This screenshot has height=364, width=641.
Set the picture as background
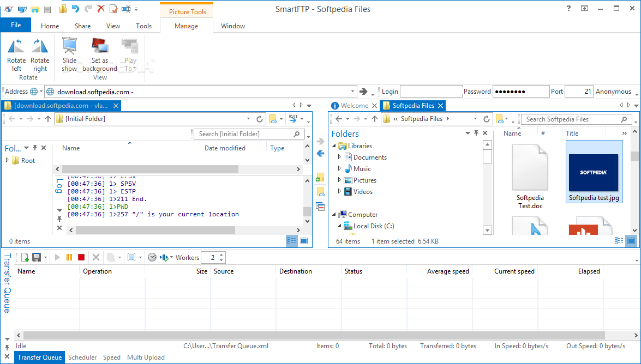pyautogui.click(x=100, y=55)
